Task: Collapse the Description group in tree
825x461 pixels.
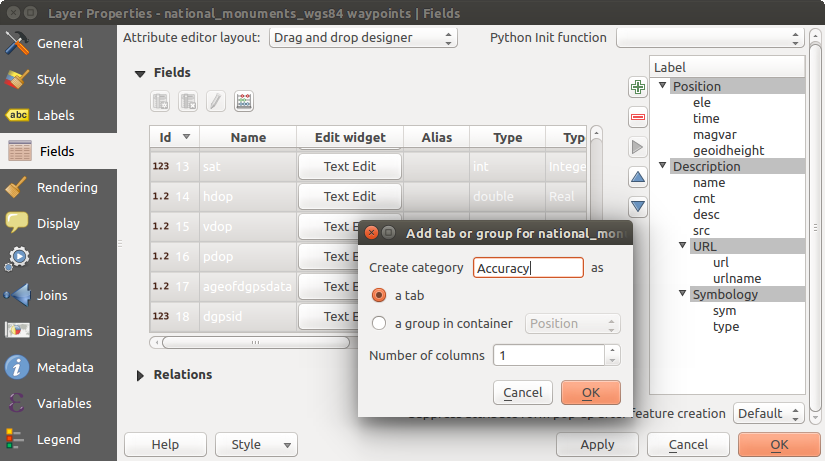Action: (662, 167)
